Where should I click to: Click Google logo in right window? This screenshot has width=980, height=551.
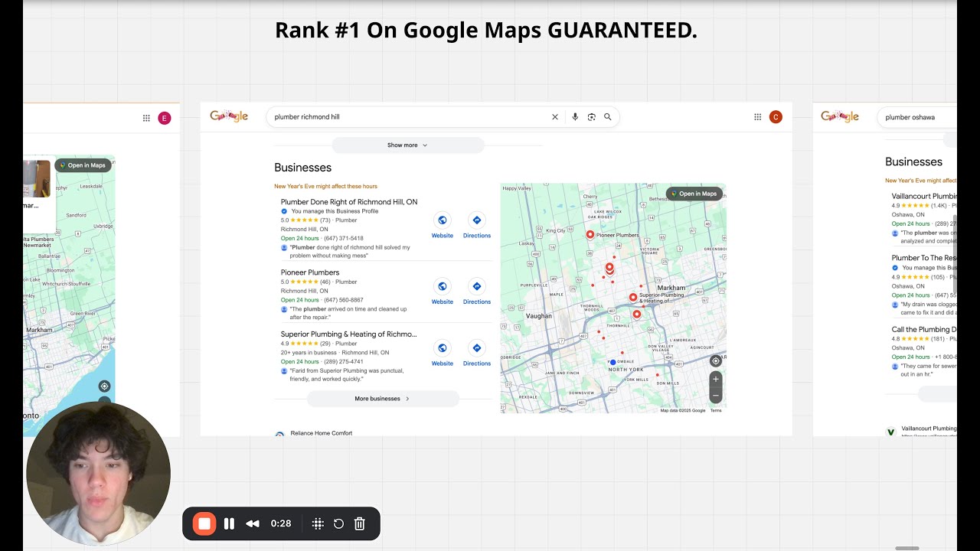pos(840,116)
